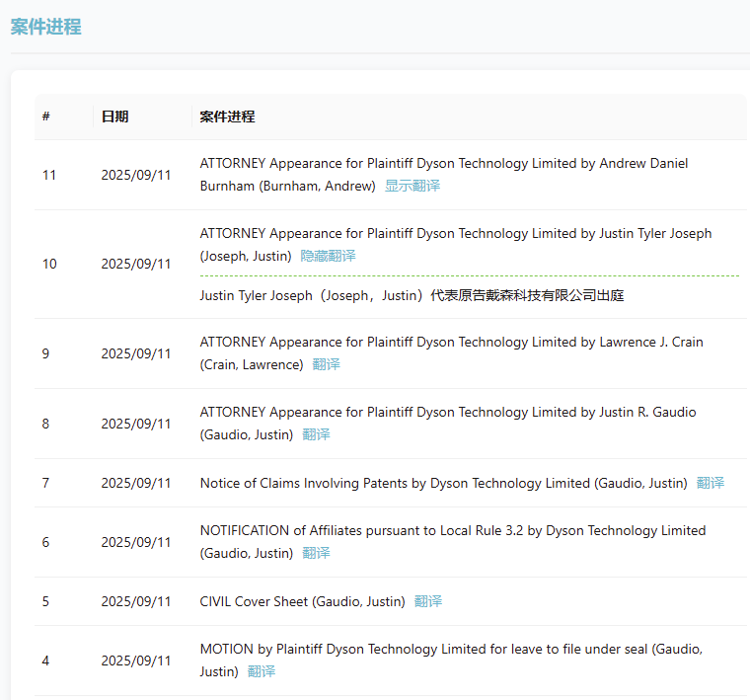This screenshot has height=700, width=750.
Task: Show translation for Andrew Daniel Burnham entry
Action: coord(412,186)
